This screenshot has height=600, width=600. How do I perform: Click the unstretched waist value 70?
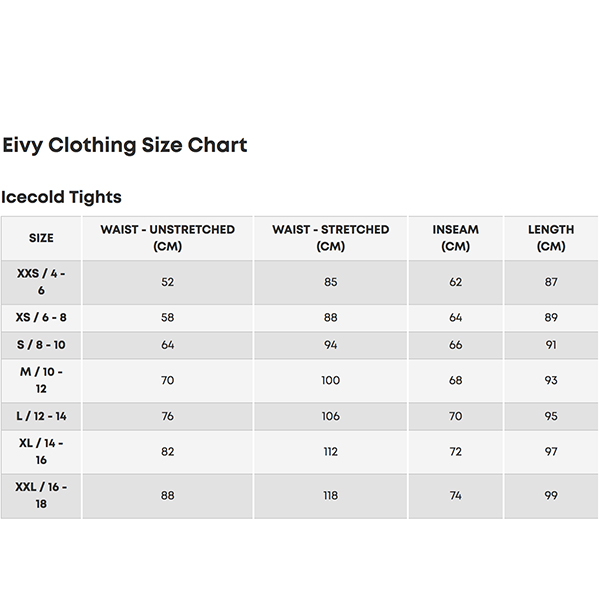pos(168,380)
